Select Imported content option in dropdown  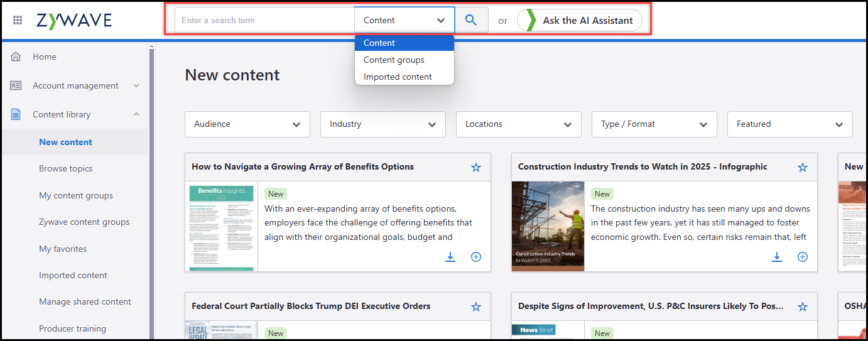pos(404,77)
